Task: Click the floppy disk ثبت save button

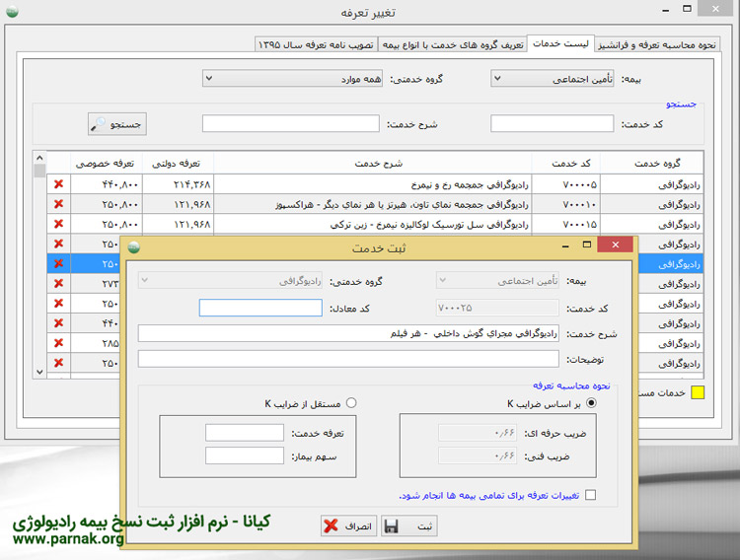Action: 408,525
